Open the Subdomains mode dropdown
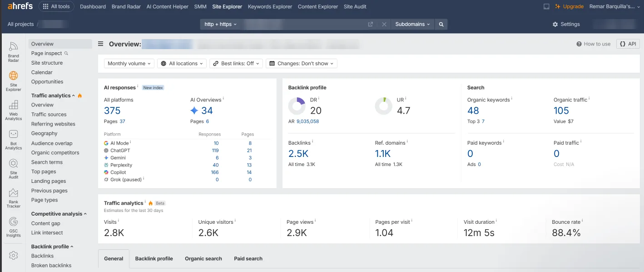 412,24
